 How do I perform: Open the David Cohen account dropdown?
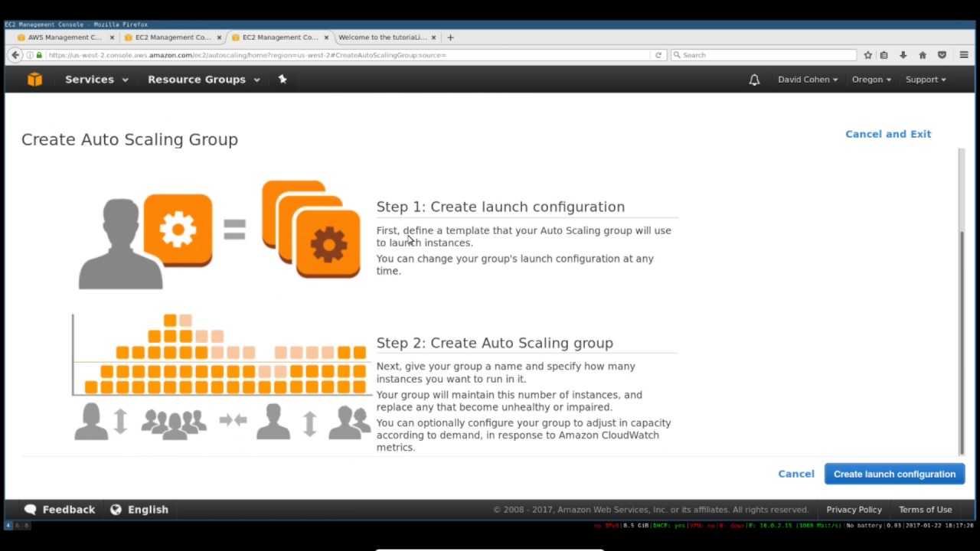808,80
